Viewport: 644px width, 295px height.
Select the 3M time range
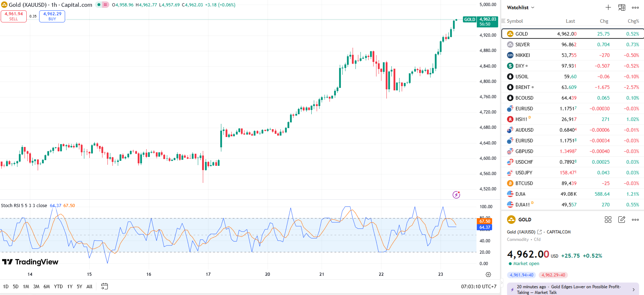[x=36, y=286]
